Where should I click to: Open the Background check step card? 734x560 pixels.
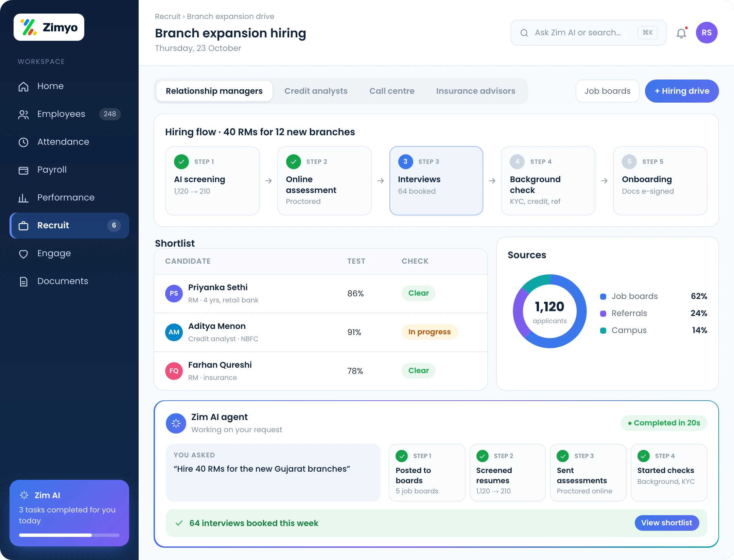(x=548, y=181)
